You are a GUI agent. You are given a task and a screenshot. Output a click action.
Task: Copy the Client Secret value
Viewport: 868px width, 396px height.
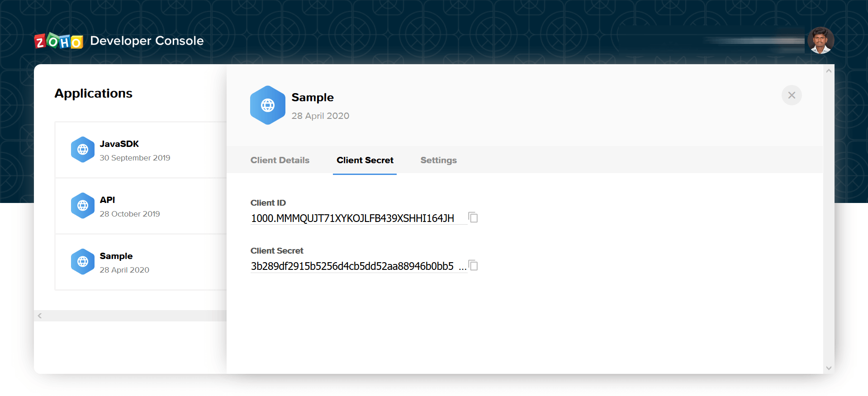click(473, 265)
